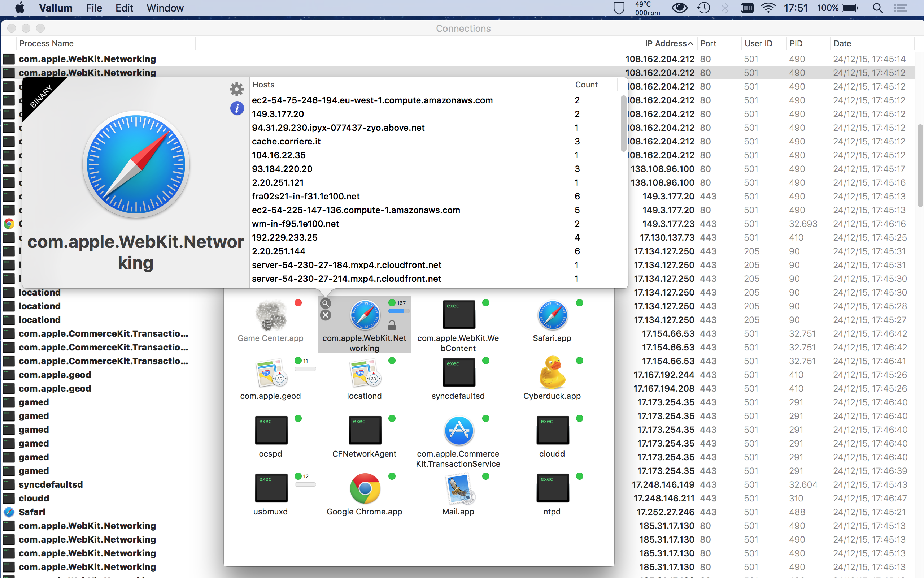Open the Window menu
Image resolution: width=924 pixels, height=578 pixels.
(165, 8)
